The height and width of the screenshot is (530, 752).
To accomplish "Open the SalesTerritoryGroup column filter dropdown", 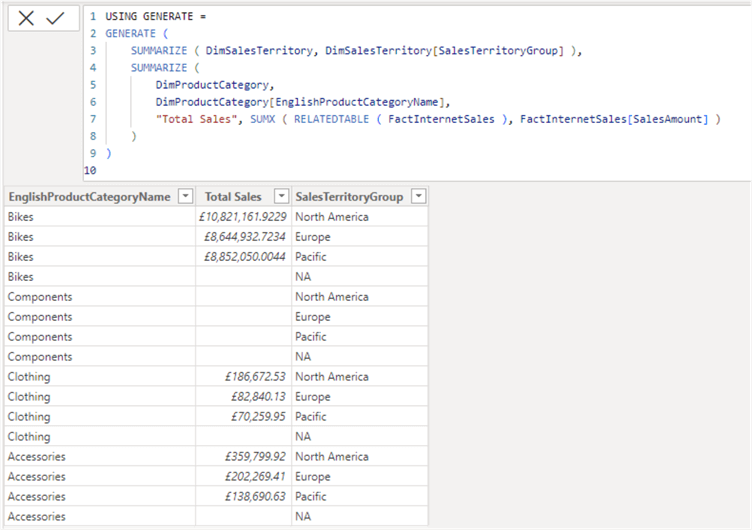I will coord(419,196).
